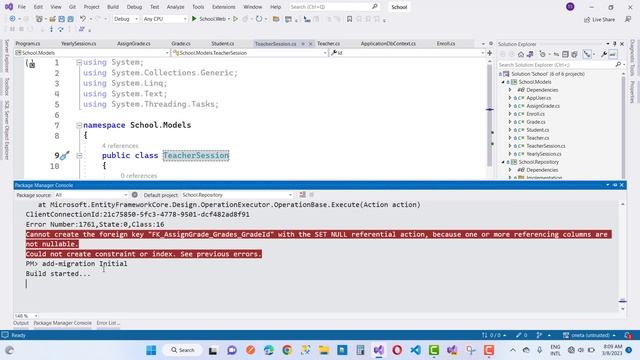Open the School.Models project navigation dropdown
The width and height of the screenshot is (640, 360).
pyautogui.click(x=91, y=53)
